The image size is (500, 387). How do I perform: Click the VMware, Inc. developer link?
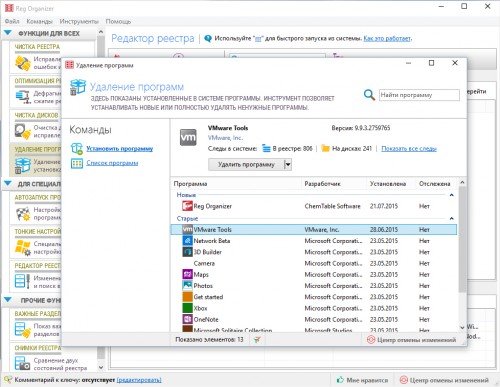225,138
